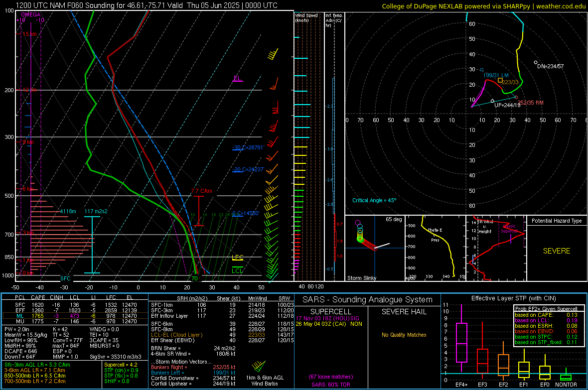588x390 pixels.
Task: Click the '17 Nov 03 18Z (HOU) SIG' analogue
Action: [327, 318]
